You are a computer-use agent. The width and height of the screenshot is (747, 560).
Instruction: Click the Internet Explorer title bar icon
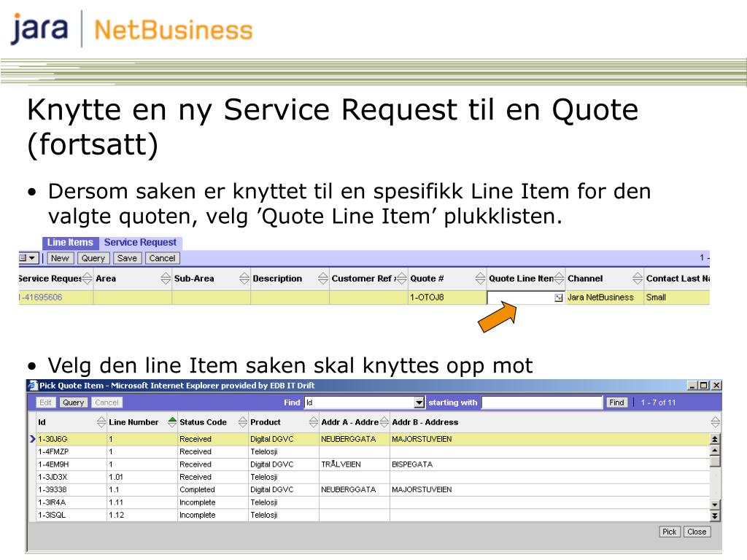(33, 385)
